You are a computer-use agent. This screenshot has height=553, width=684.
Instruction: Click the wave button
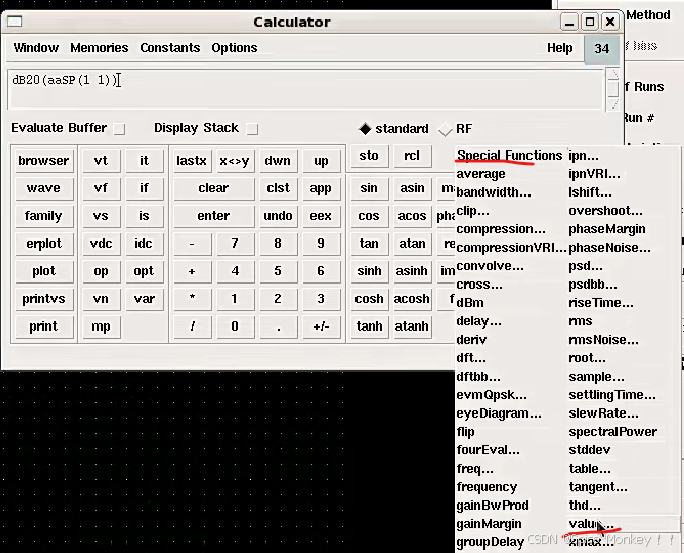(x=44, y=188)
